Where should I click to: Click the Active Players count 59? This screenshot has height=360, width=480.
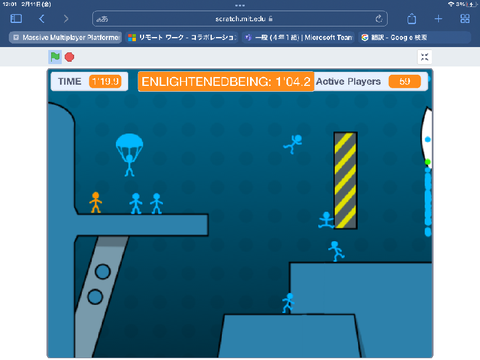[x=405, y=81]
